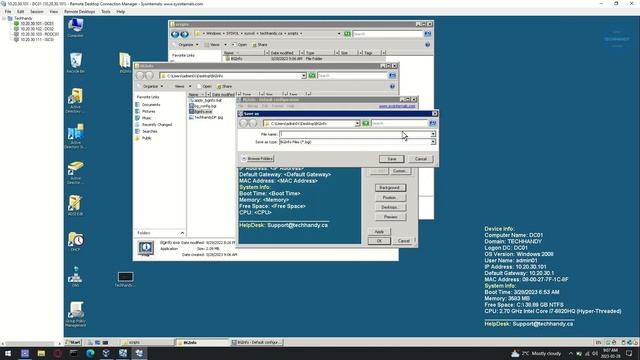Open the Tools menu
The width and height of the screenshot is (640, 360).
(x=106, y=11)
